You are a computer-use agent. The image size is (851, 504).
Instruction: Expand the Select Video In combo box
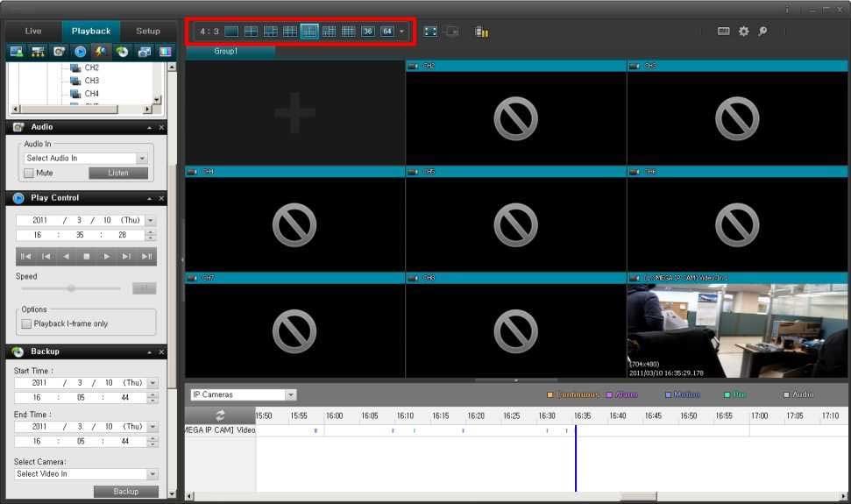point(152,474)
